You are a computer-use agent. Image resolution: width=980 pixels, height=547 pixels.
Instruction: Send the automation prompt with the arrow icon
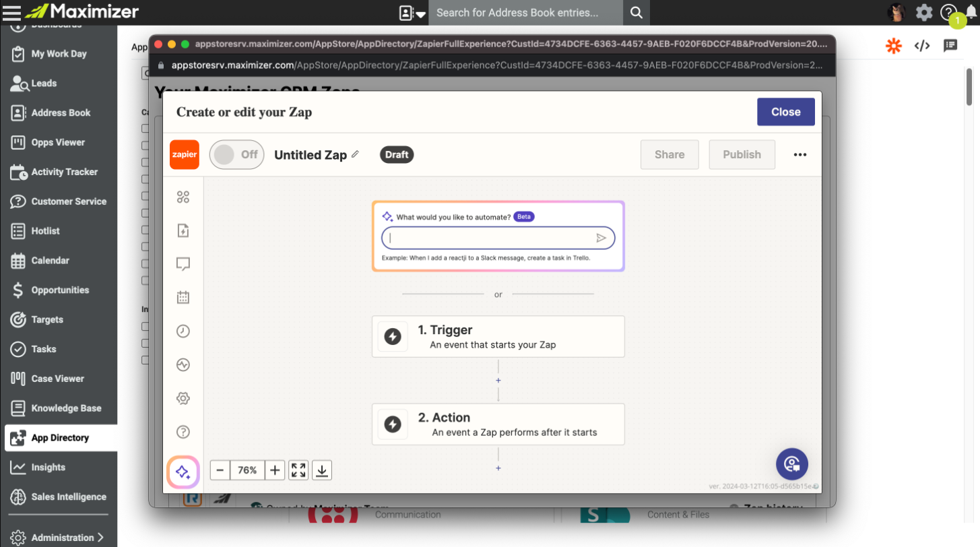point(601,238)
